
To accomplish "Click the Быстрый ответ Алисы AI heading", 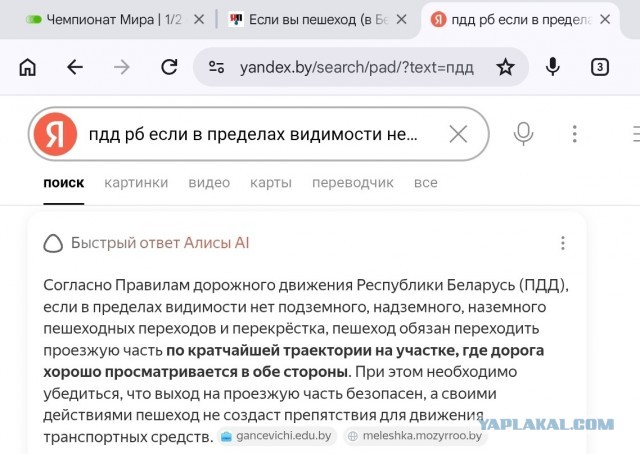I will [160, 243].
